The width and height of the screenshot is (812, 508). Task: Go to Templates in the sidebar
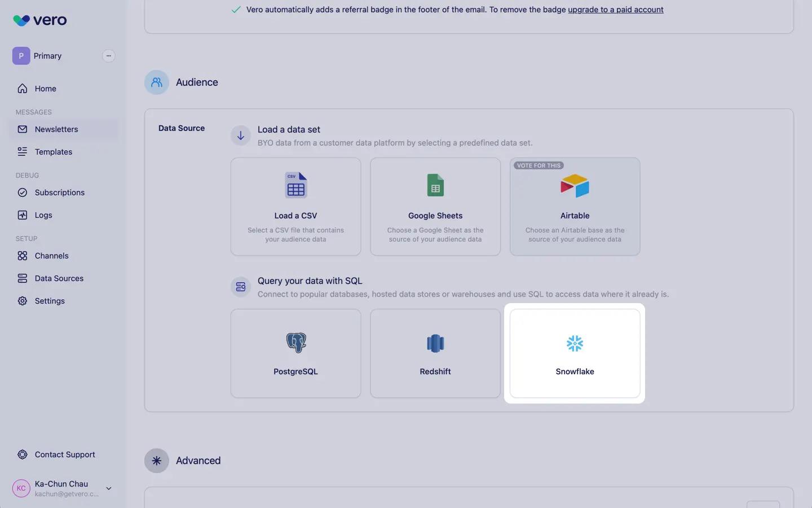click(x=54, y=152)
